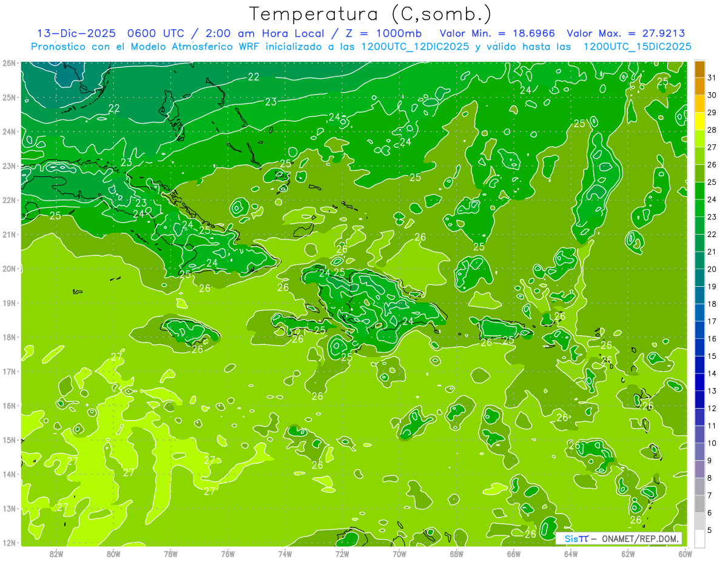The width and height of the screenshot is (728, 562).
Task: Click the '16N' latitude axis label
Action: 8,406
